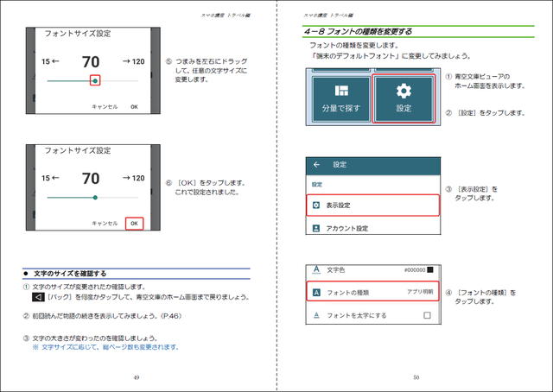Tap the A icon beside フォントを太字にする
Image resolution: width=553 pixels, height=392 pixels.
click(x=317, y=315)
